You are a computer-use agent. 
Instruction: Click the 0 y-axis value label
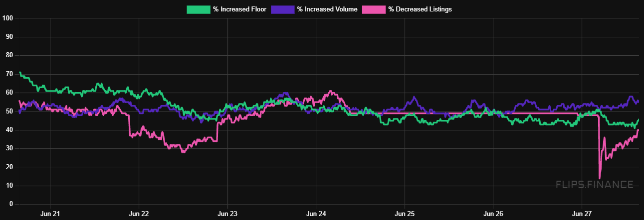click(10, 204)
